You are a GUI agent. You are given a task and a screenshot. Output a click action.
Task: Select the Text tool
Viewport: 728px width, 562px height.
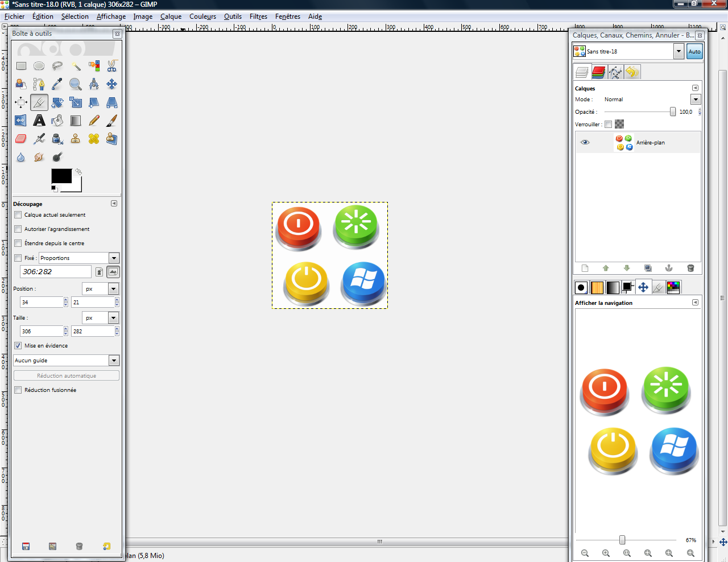(39, 121)
